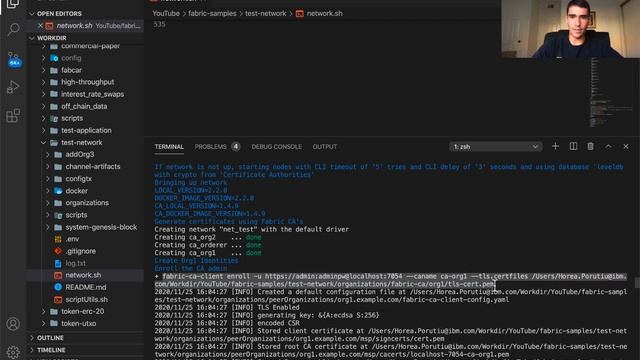
Task: Click the docker folder icon
Action: 58,191
